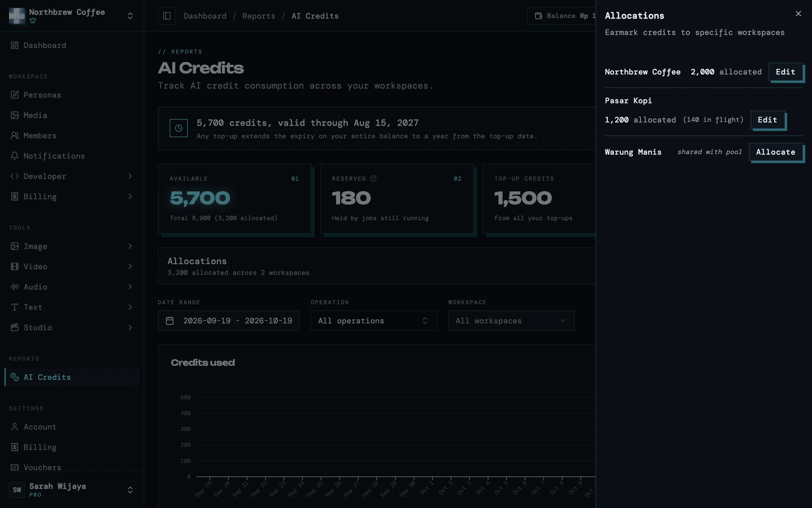Allocate credits to Warung Manis
The height and width of the screenshot is (508, 812).
[x=775, y=152]
